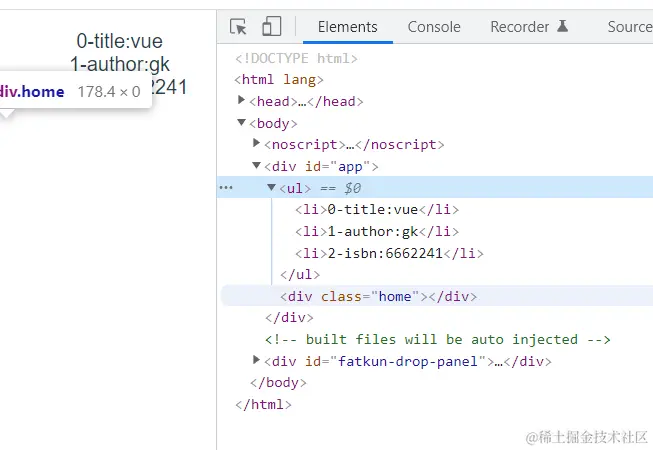This screenshot has width=653, height=450.
Task: Select the div class home row
Action: (437, 296)
